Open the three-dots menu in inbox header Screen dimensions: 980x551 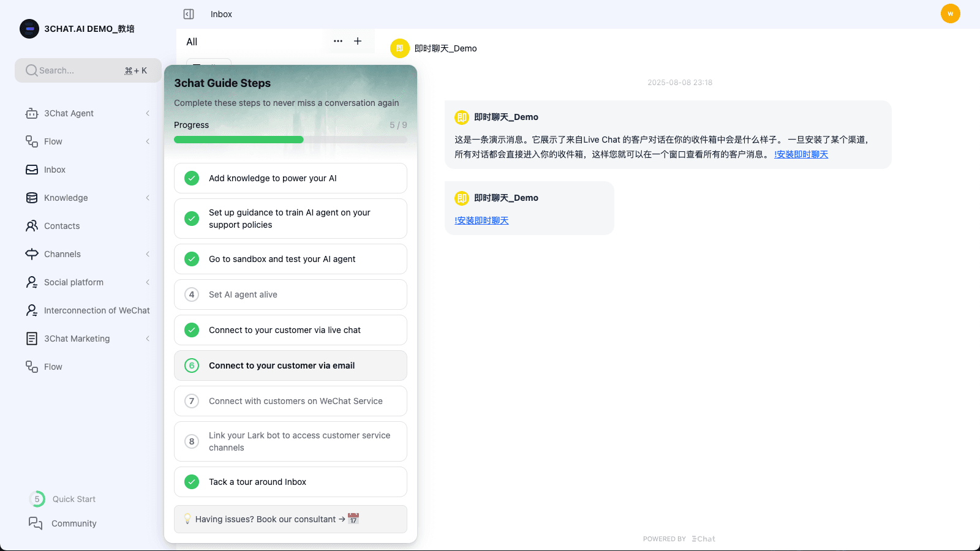coord(338,41)
